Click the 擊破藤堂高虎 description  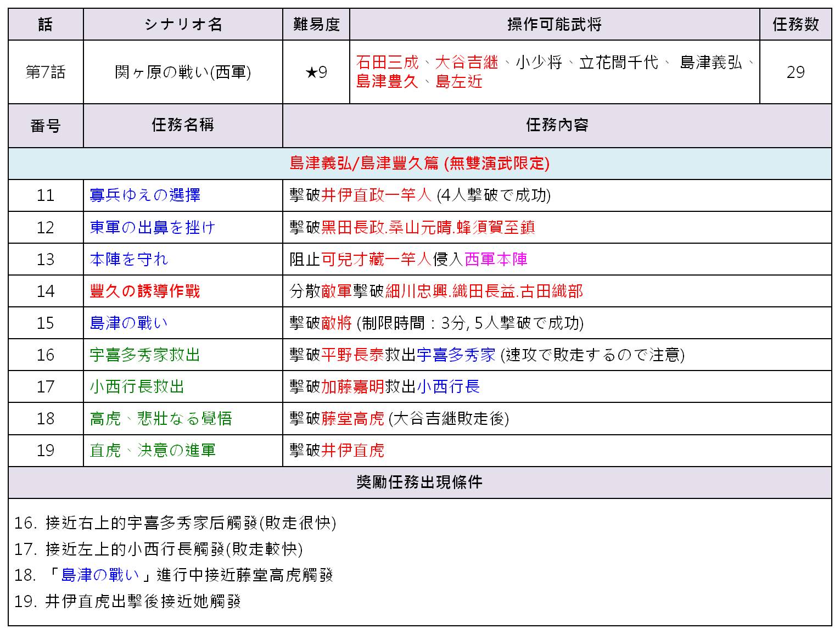pos(399,418)
